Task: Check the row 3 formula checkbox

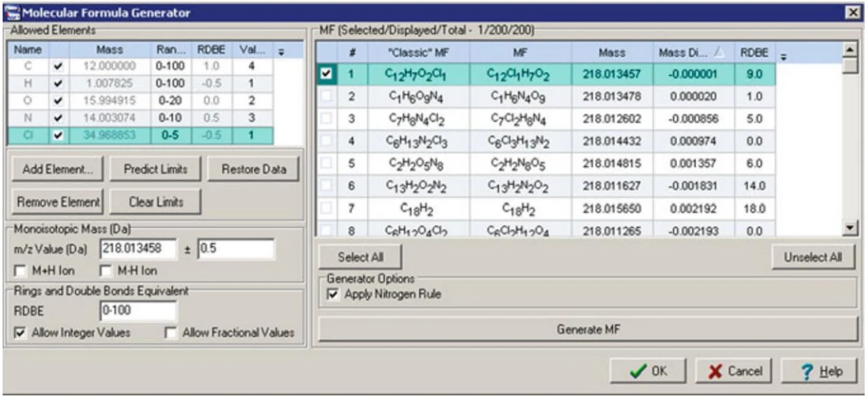Action: (327, 119)
